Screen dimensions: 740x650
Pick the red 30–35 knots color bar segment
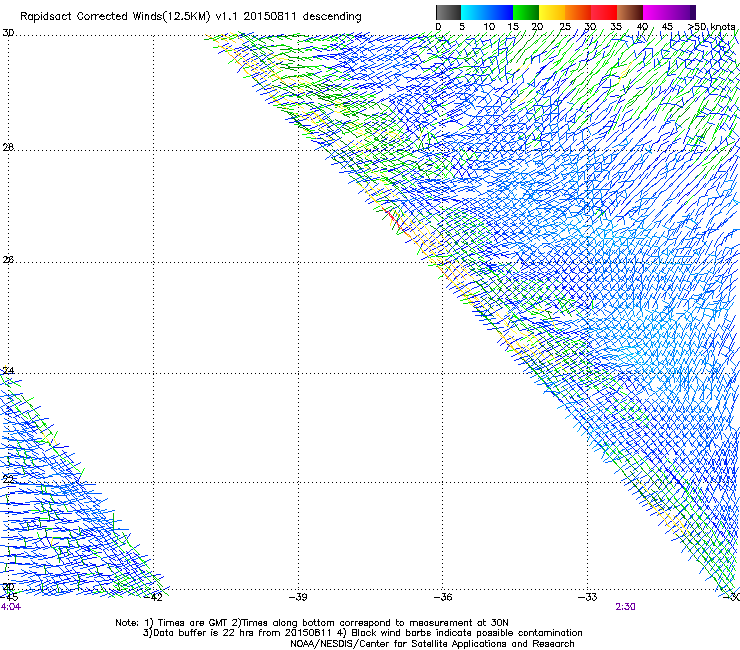pyautogui.click(x=604, y=12)
